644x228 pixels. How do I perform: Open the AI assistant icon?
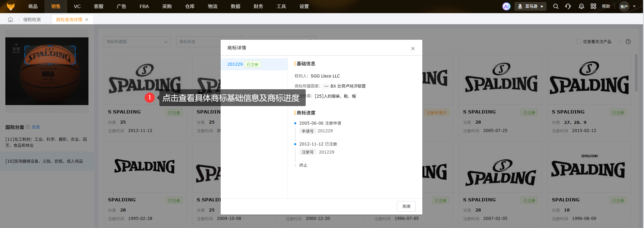[506, 6]
